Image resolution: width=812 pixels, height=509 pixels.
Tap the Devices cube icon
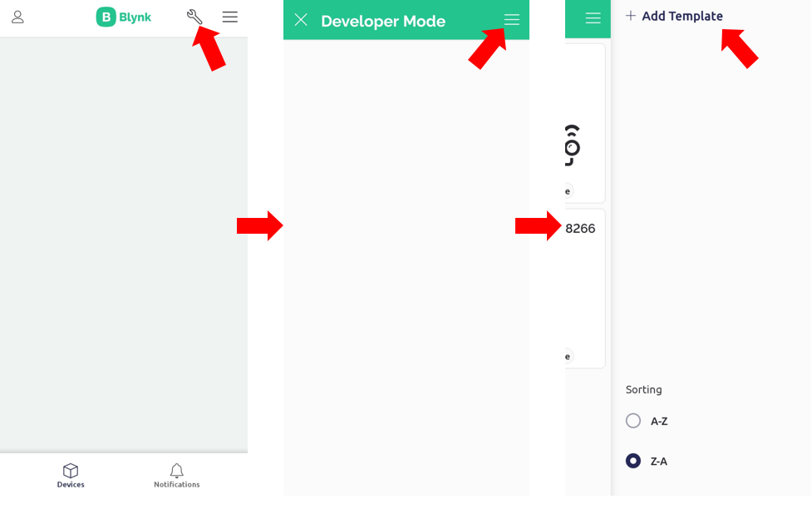click(x=71, y=470)
